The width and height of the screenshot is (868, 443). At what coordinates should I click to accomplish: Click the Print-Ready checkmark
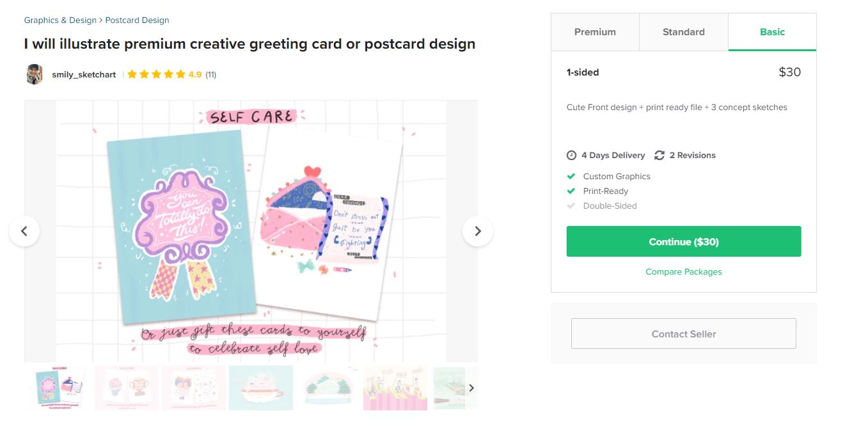[571, 191]
